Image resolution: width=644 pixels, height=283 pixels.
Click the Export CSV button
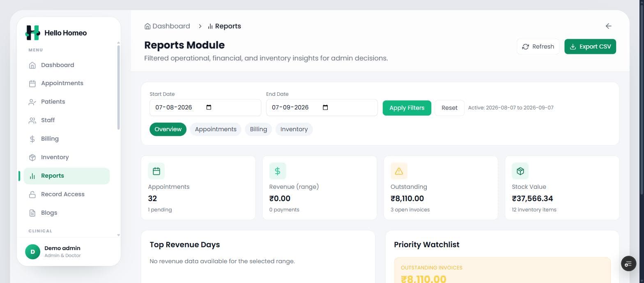pos(590,46)
